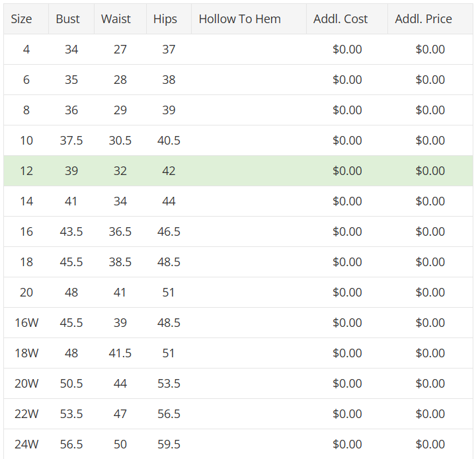
Task: Click Addl. Price $0.00 for size 22W
Action: pyautogui.click(x=430, y=414)
